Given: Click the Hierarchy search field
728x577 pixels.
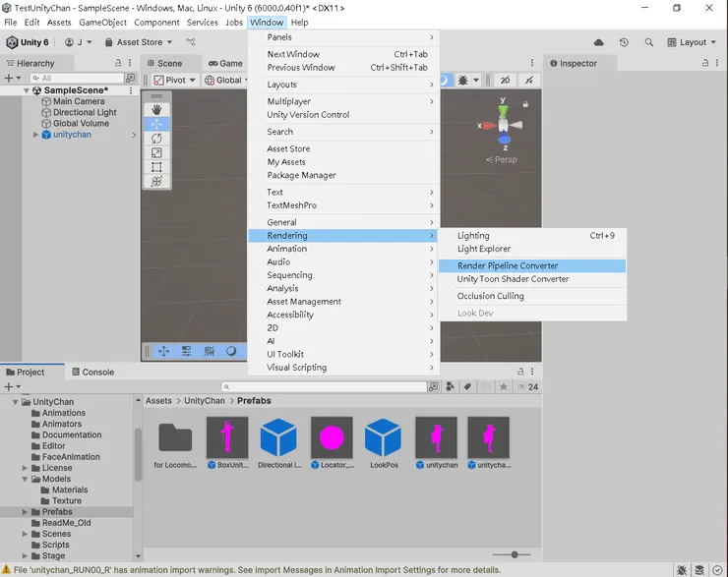Looking at the screenshot, I should (77, 78).
